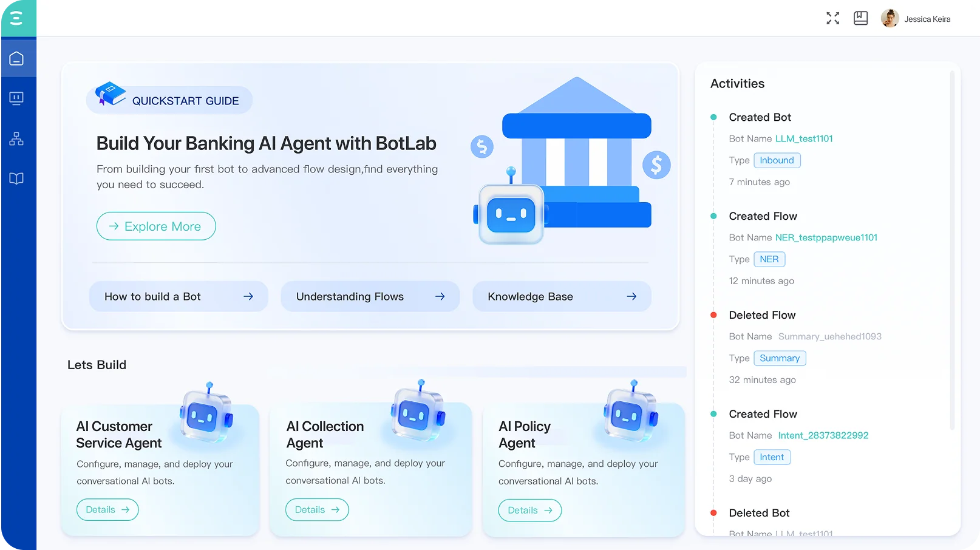This screenshot has width=980, height=550.
Task: Open the monitor dashboard sidebar icon
Action: point(17,98)
